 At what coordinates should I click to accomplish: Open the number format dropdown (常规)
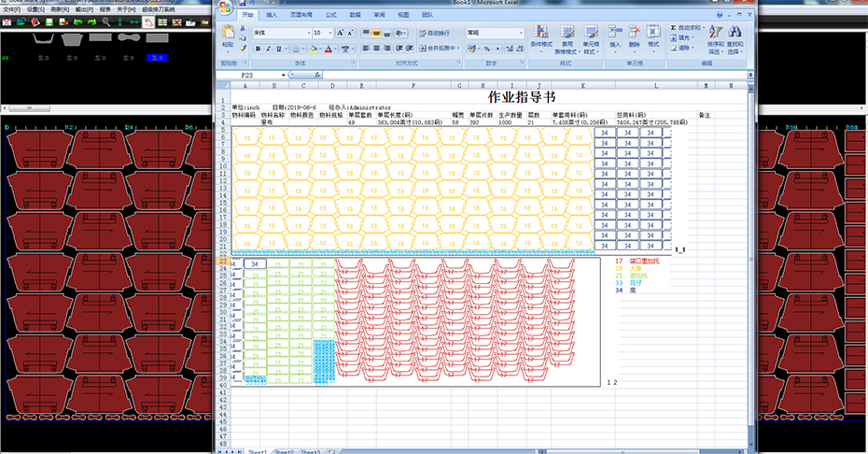click(x=520, y=33)
